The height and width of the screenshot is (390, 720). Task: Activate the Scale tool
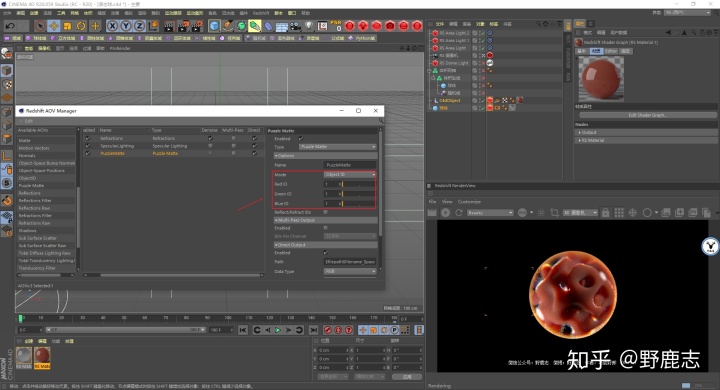coord(68,26)
